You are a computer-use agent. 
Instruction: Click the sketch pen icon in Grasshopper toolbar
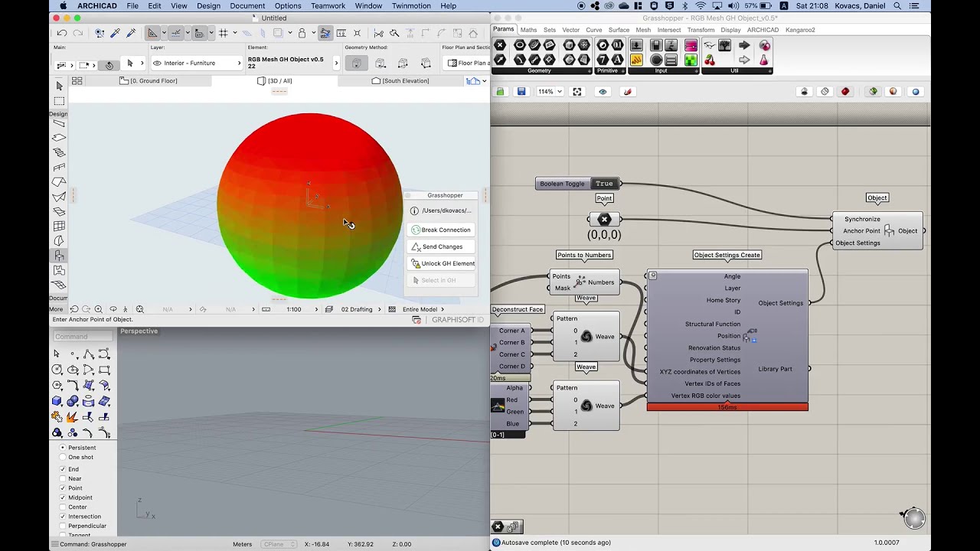pos(628,92)
